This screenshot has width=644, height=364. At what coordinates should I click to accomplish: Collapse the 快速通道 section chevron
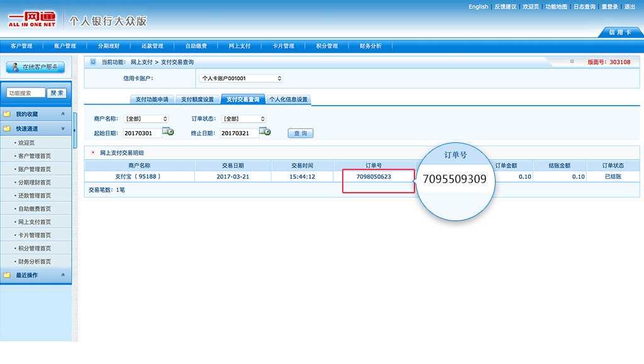[x=62, y=128]
